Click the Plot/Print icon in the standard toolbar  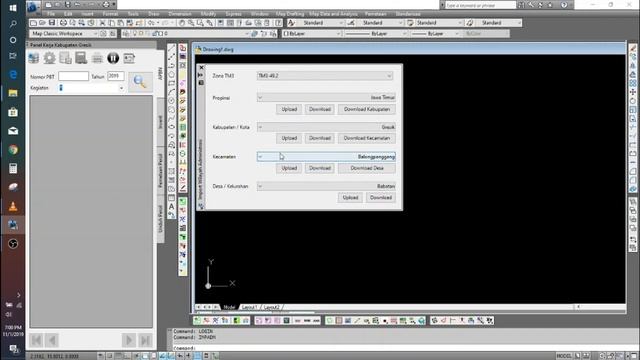[63, 23]
